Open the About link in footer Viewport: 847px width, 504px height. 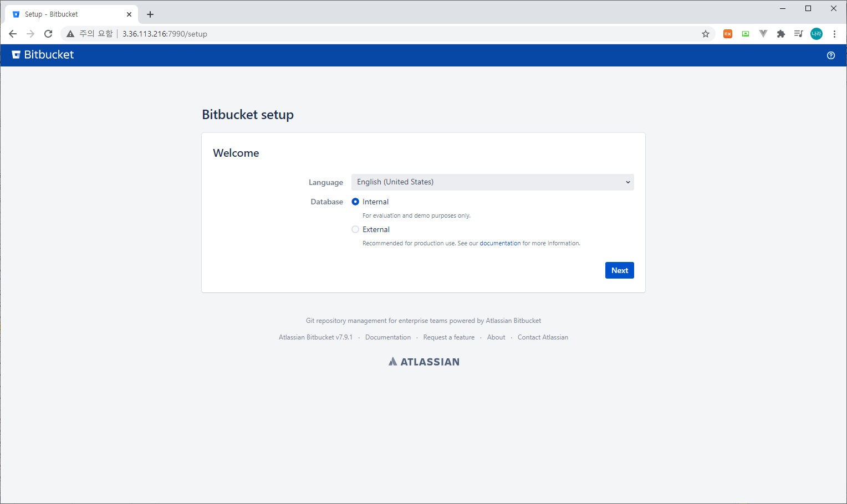[x=496, y=337]
